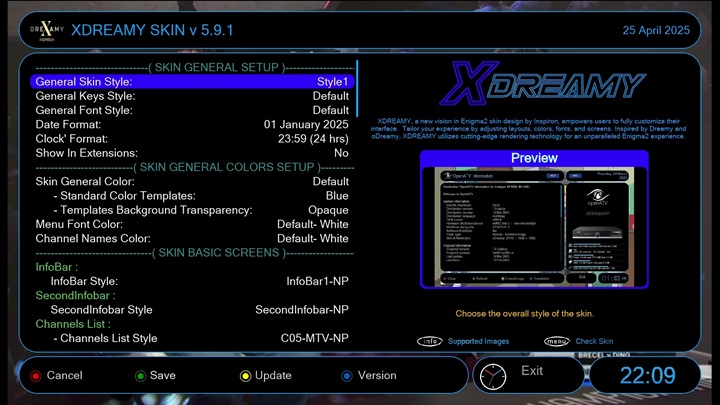The height and width of the screenshot is (405, 720).
Task: Change the Style1 value
Action: [x=332, y=82]
